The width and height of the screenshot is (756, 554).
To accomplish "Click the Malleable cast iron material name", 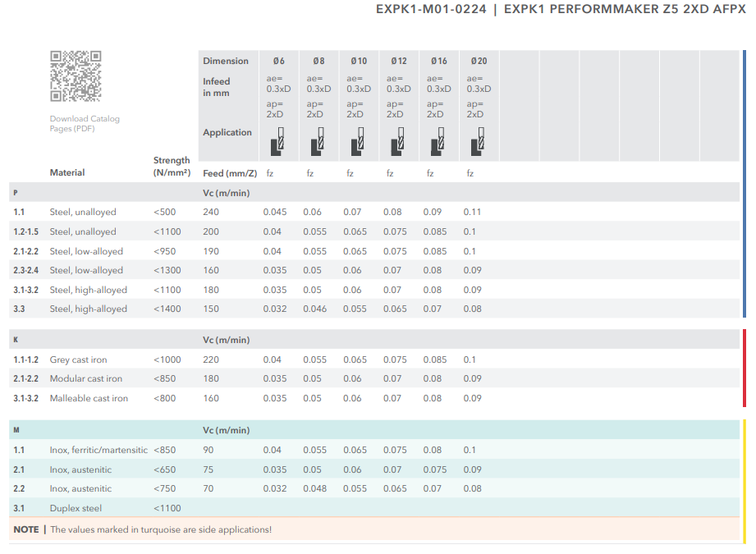I will click(89, 398).
